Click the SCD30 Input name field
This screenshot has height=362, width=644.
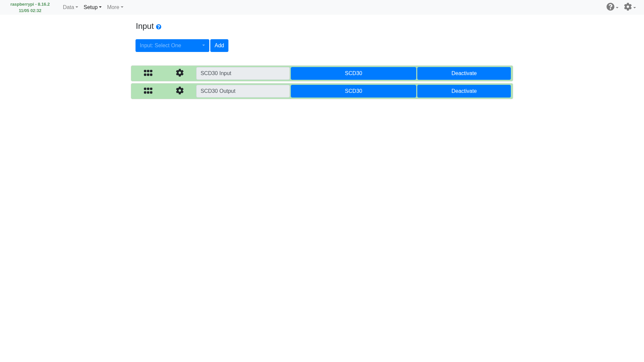click(243, 73)
